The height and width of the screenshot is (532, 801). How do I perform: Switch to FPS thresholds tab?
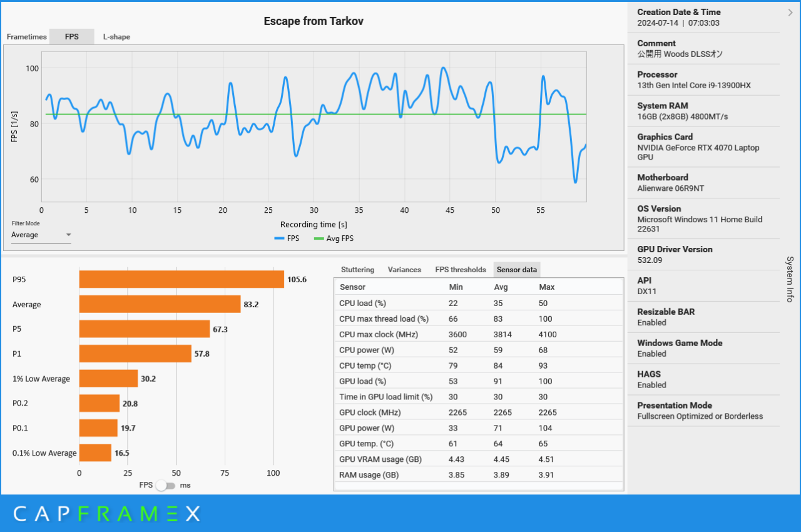coord(461,270)
